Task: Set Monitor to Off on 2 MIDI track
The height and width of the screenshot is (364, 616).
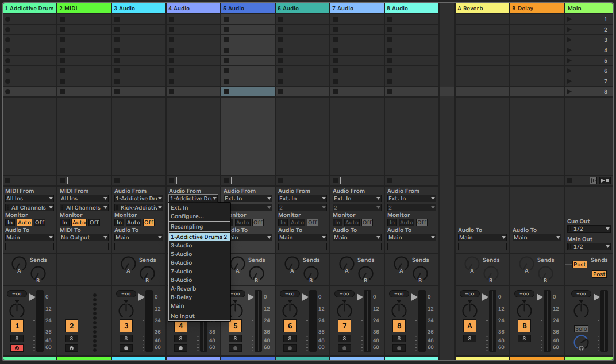Action: 94,223
